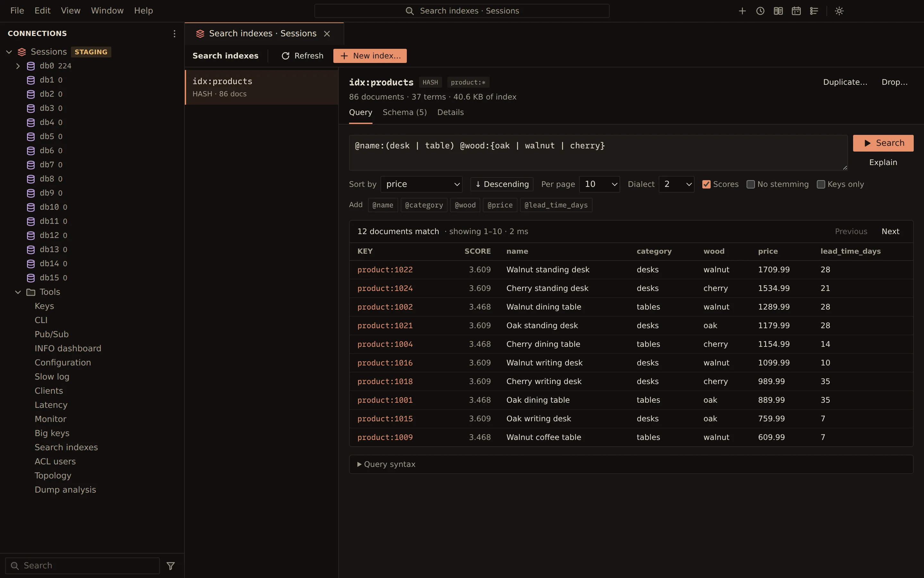
Task: Open the Per page dropdown
Action: [599, 184]
